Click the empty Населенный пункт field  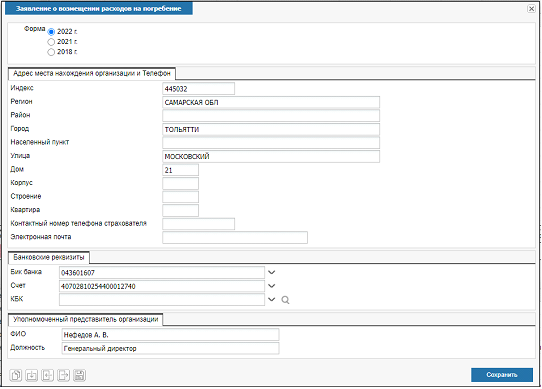coord(271,142)
